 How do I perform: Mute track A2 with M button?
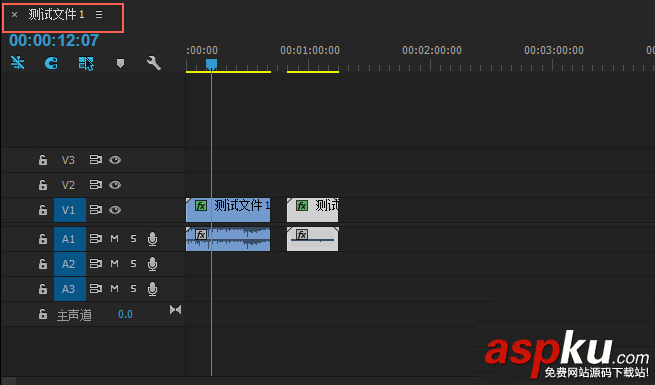[114, 264]
